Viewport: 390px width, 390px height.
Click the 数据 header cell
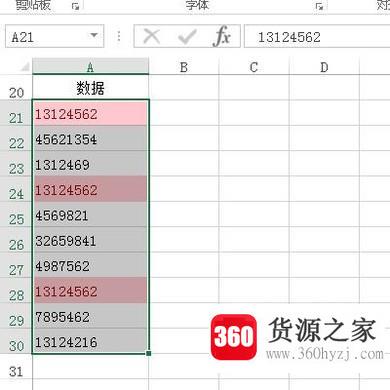tap(90, 87)
